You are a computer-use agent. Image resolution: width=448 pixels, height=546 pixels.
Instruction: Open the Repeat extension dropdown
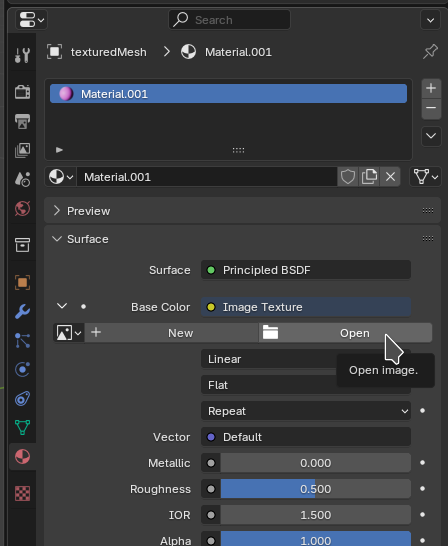(306, 411)
